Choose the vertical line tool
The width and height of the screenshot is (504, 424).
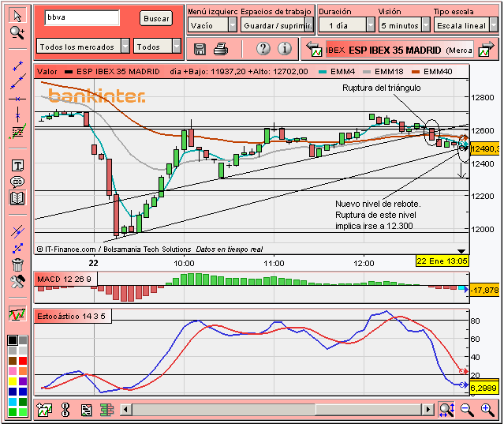17,114
